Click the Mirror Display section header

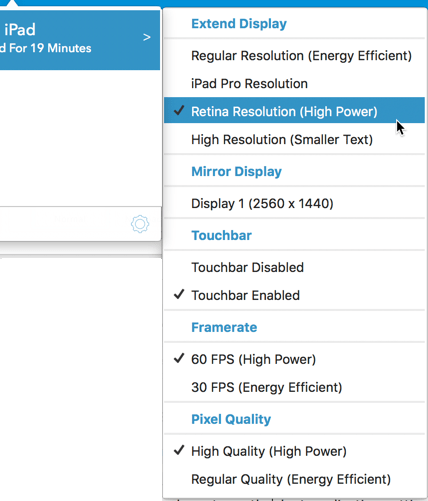coord(237,172)
